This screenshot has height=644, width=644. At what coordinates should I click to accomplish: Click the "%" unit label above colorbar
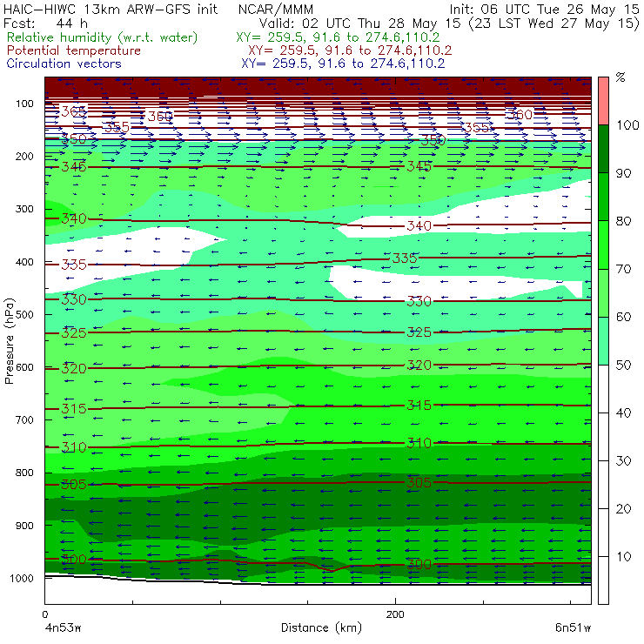(x=621, y=77)
